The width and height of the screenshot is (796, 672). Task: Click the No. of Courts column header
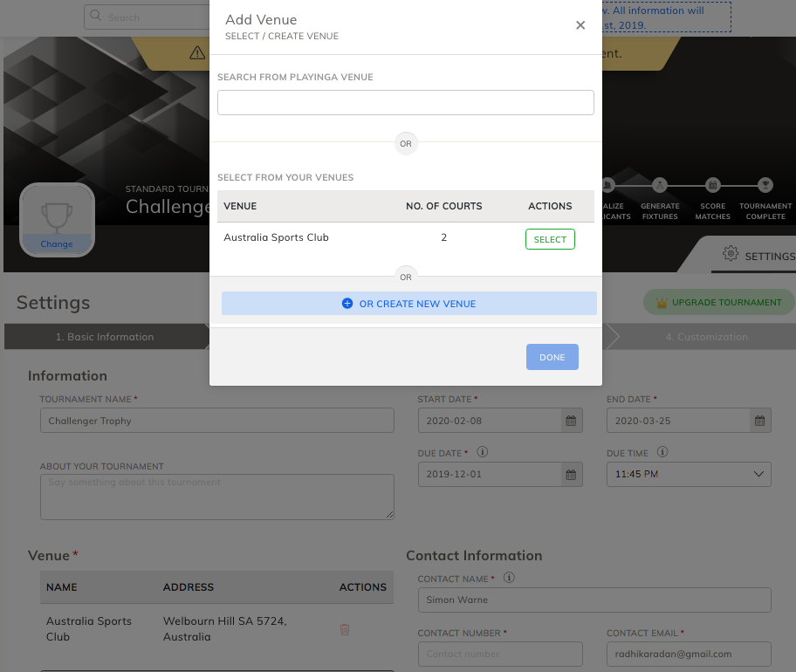coord(443,206)
